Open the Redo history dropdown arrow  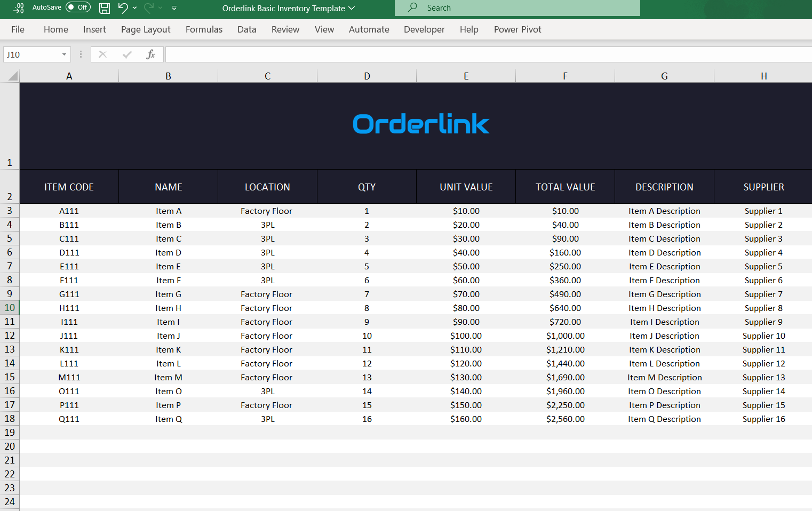[x=160, y=8]
